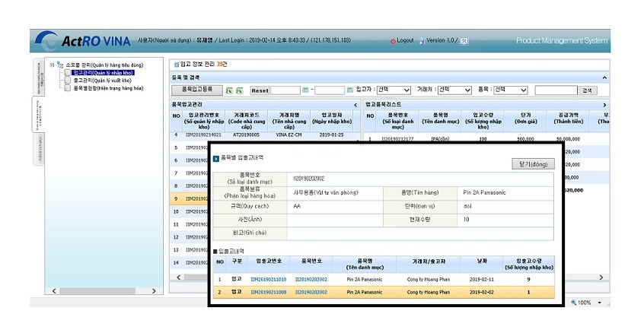The image size is (644, 336).
Task: Select 출고관리(Quản lý xuất kho) in the tree
Action: point(102,81)
